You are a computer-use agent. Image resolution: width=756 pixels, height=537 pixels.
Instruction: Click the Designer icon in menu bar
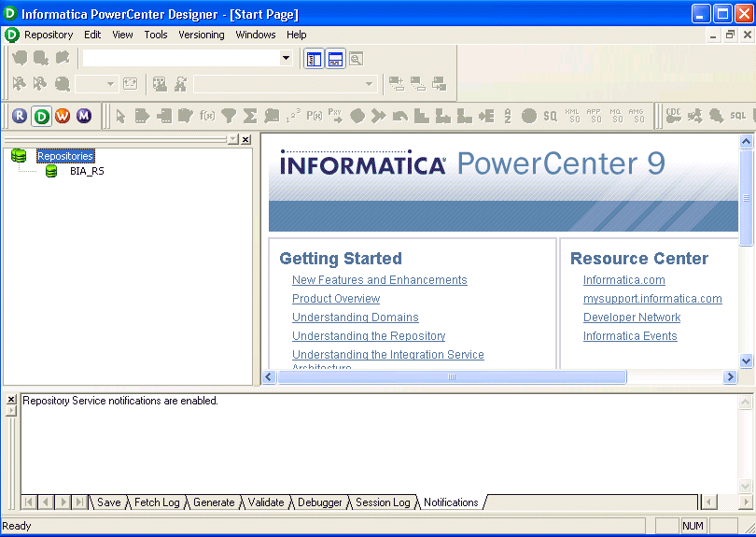pyautogui.click(x=11, y=35)
